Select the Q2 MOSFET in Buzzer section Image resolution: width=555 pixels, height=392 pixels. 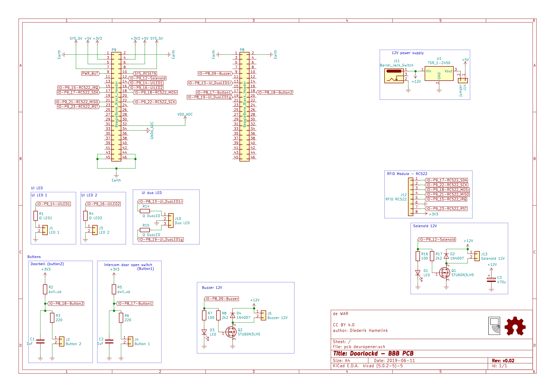coord(230,332)
